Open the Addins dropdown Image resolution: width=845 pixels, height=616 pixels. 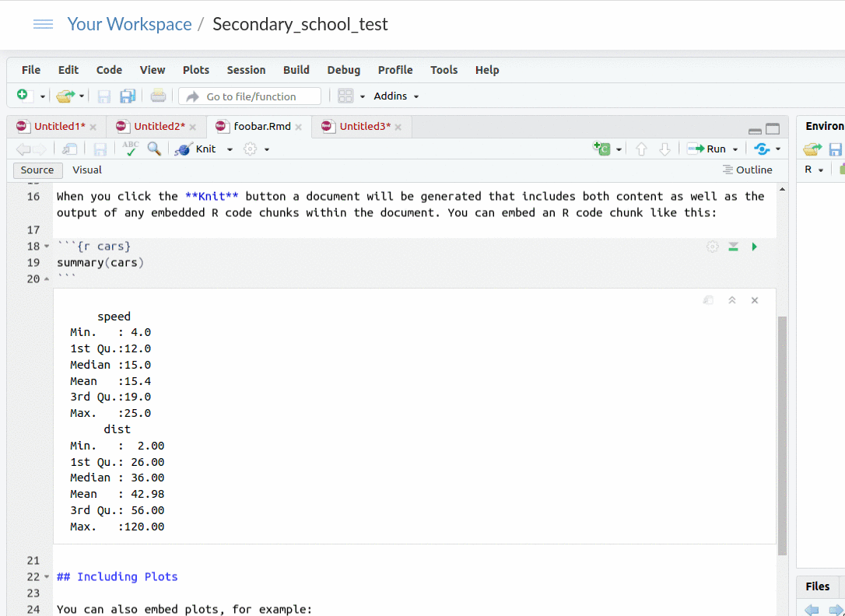[x=396, y=96]
